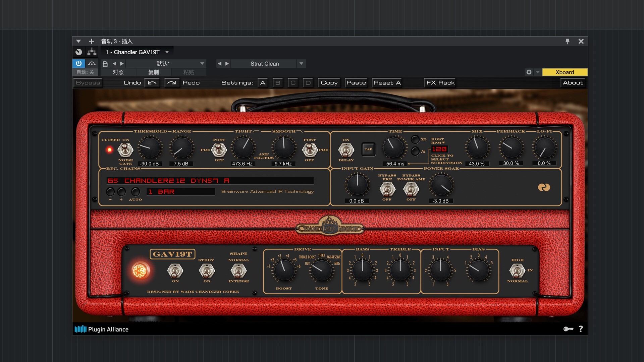The width and height of the screenshot is (644, 362).
Task: Click the Undo arrow icon
Action: coord(152,83)
